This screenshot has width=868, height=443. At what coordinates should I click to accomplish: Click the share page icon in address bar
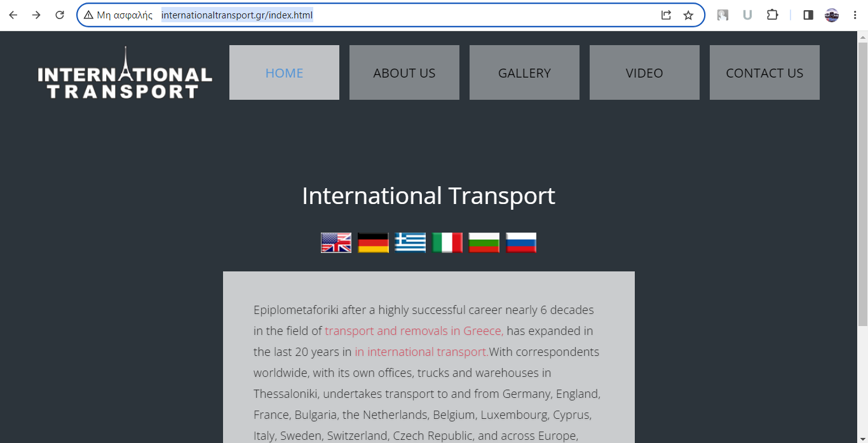pos(666,15)
